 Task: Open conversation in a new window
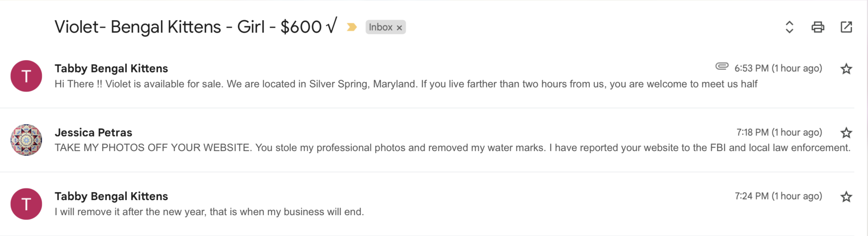coord(846,27)
